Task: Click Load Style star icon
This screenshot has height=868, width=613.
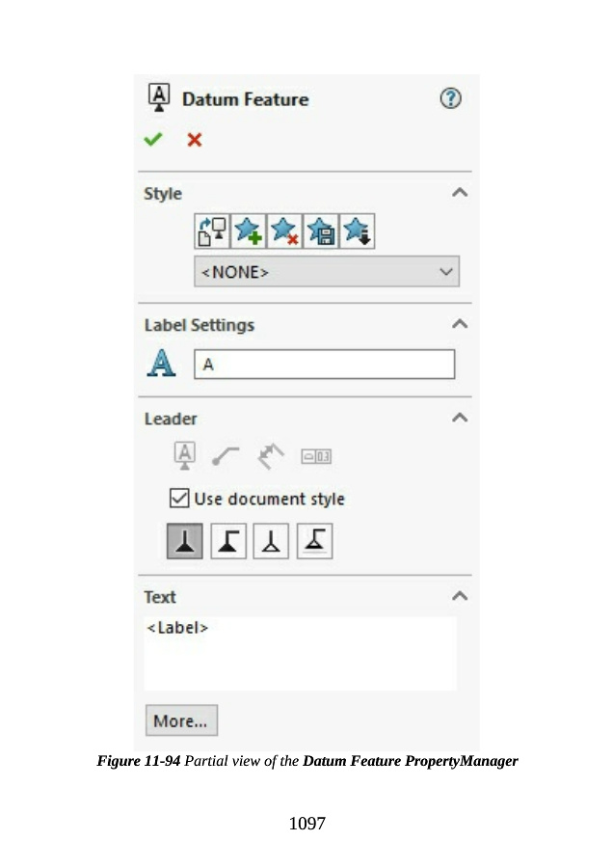Action: [x=357, y=231]
